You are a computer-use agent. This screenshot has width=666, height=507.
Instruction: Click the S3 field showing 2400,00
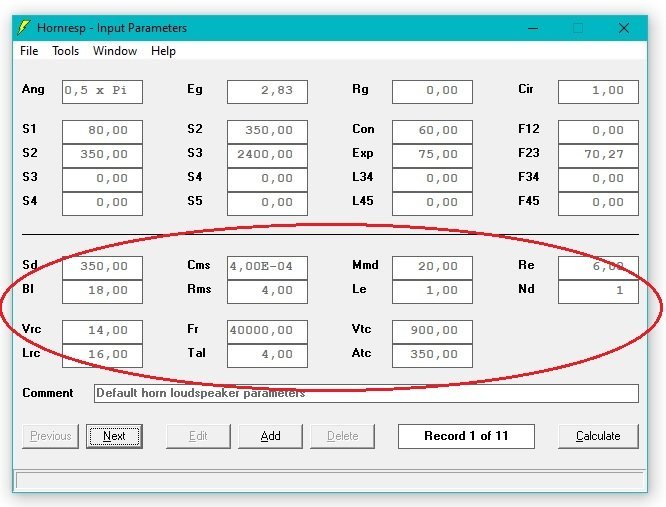[267, 155]
